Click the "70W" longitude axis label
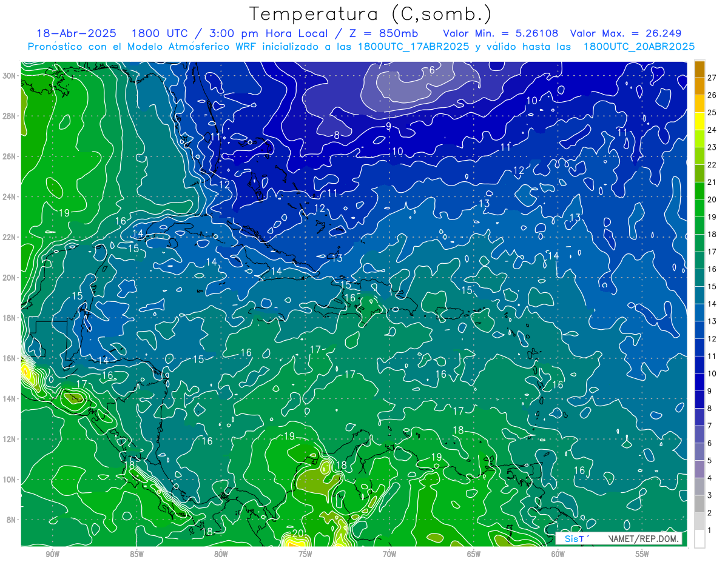The image size is (728, 562). click(x=389, y=554)
